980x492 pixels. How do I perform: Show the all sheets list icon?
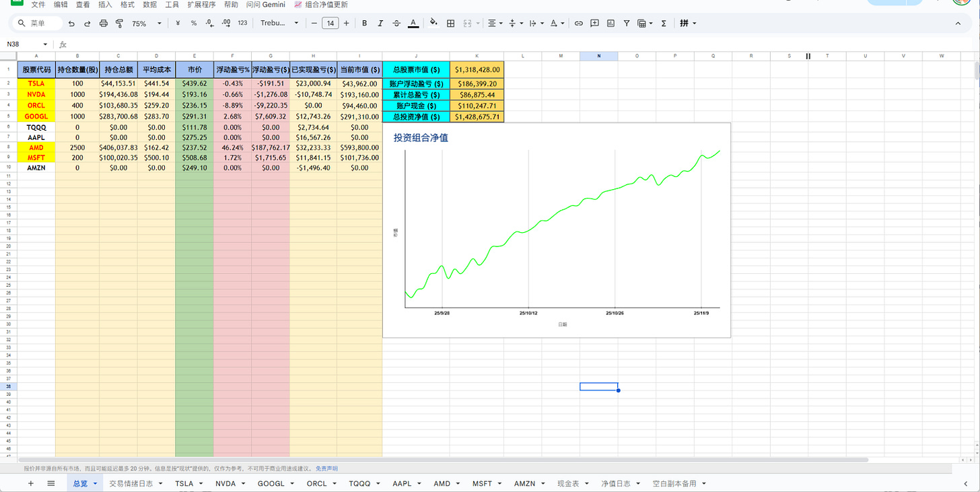pos(51,483)
